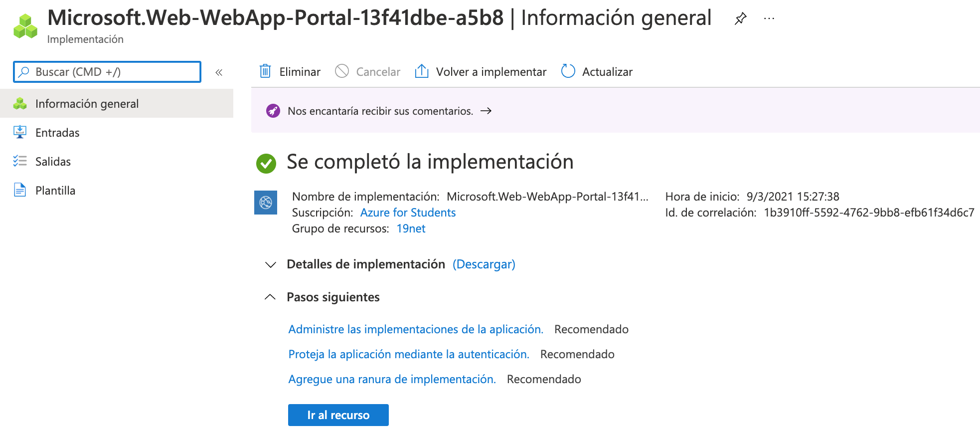Click the trash can Eliminar icon
Viewport: 980px width, 443px height.
click(x=265, y=71)
